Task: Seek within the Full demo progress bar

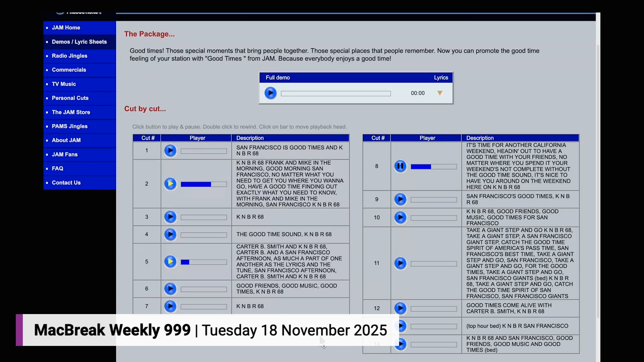Action: 336,94
